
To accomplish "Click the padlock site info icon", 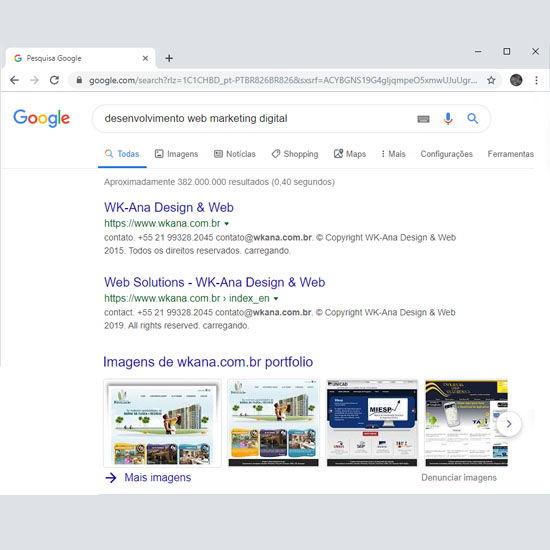I will 79,80.
